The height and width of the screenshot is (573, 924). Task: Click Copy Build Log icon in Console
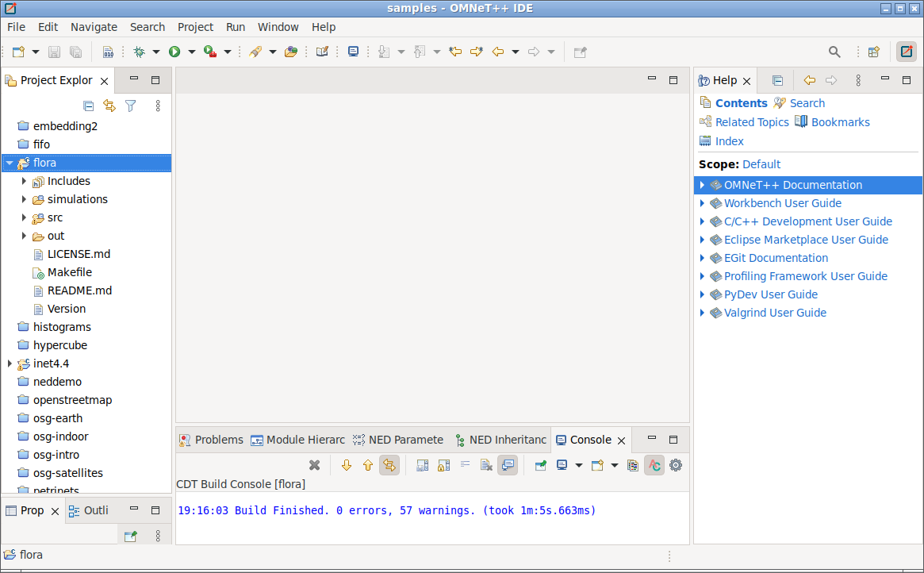point(633,466)
